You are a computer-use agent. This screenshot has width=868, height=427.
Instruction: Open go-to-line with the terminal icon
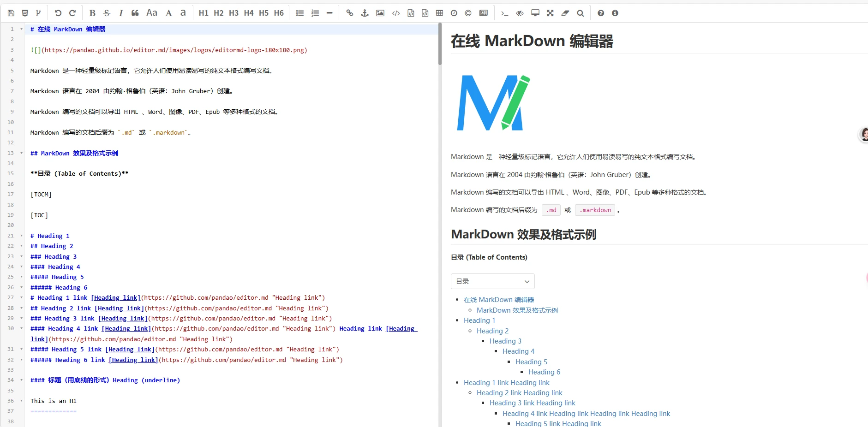[505, 13]
